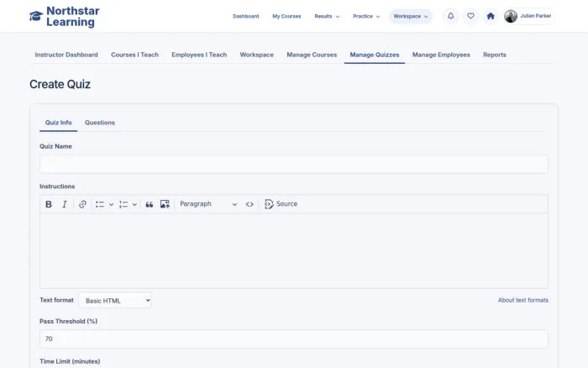
Task: Insert a link in Instructions editor
Action: tap(82, 204)
